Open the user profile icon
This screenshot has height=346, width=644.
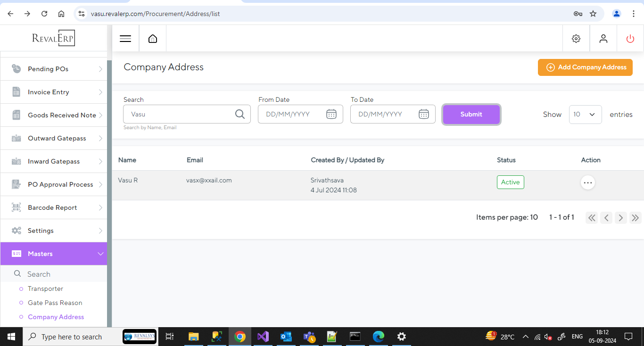coord(603,39)
